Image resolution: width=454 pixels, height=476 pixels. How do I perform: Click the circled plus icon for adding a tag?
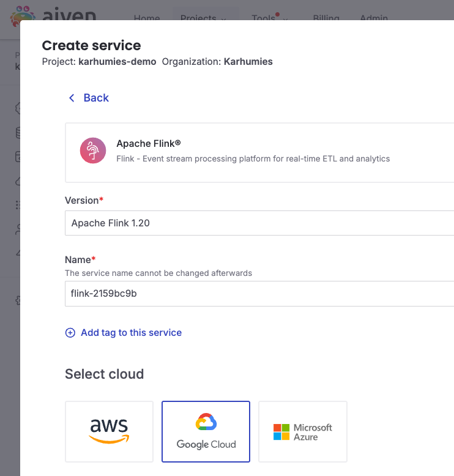[70, 333]
